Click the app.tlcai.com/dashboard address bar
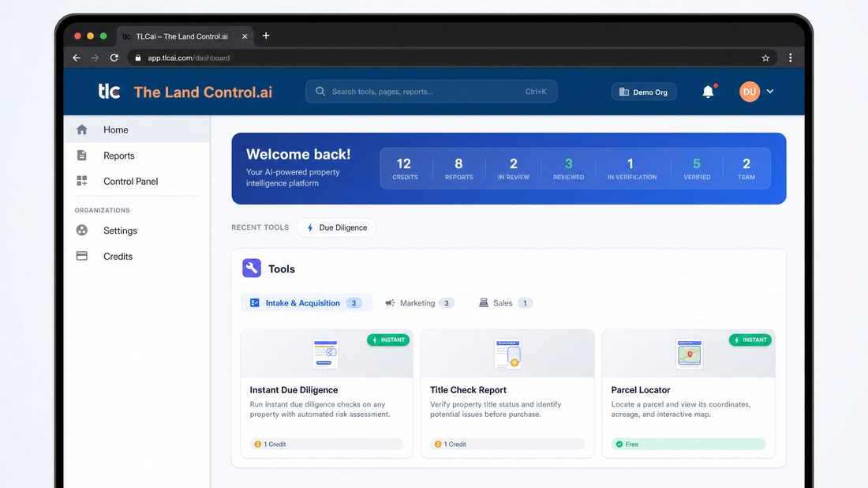Image resolution: width=868 pixels, height=488 pixels. point(452,58)
